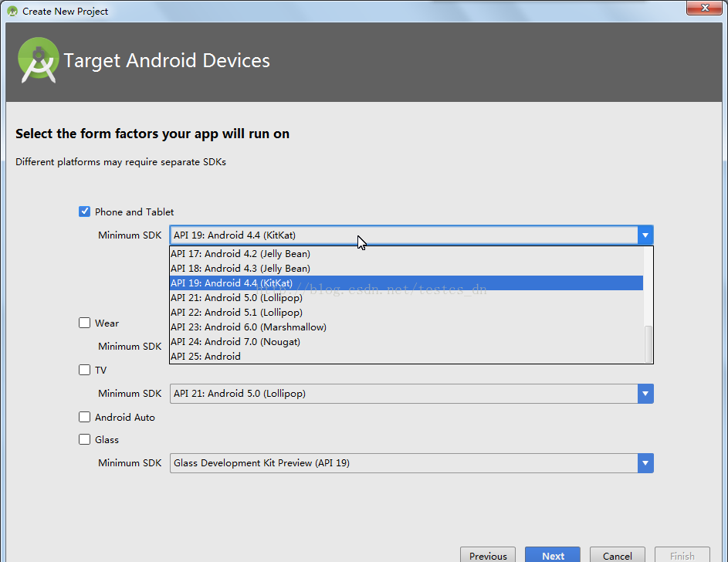Click the Phone and Tablet label
The image size is (728, 562).
[x=134, y=212]
